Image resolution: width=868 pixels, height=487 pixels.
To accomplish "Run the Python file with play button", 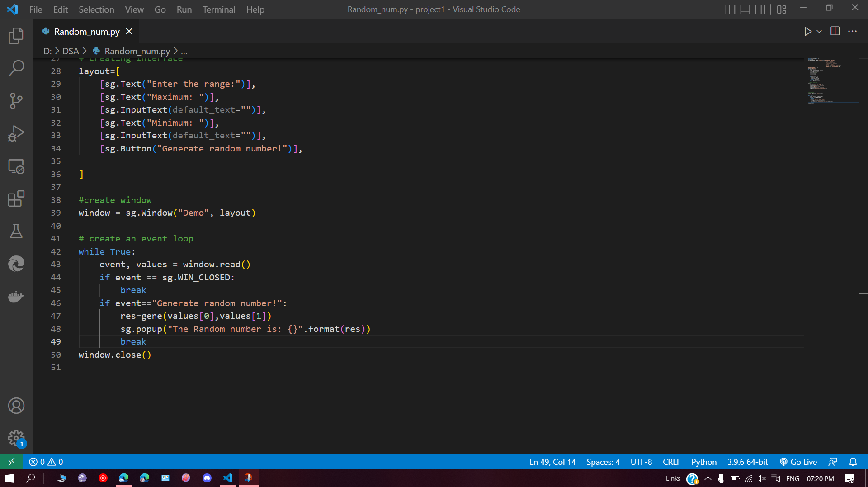I will (x=807, y=32).
